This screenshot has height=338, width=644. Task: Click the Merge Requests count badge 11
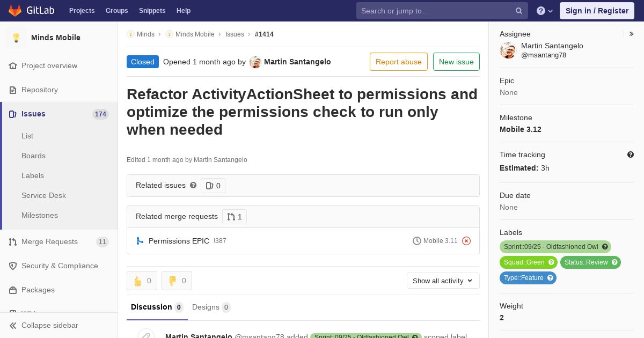tap(103, 242)
